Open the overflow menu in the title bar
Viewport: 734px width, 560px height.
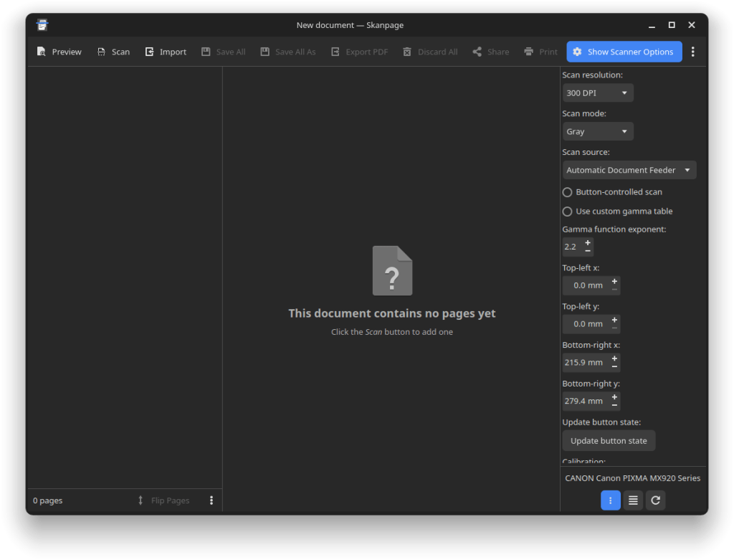click(x=692, y=51)
